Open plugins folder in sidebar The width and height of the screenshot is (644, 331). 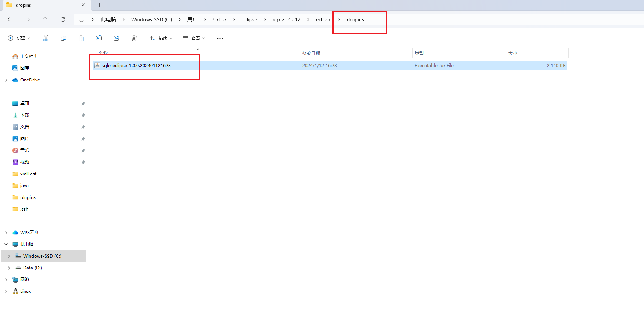click(x=28, y=197)
